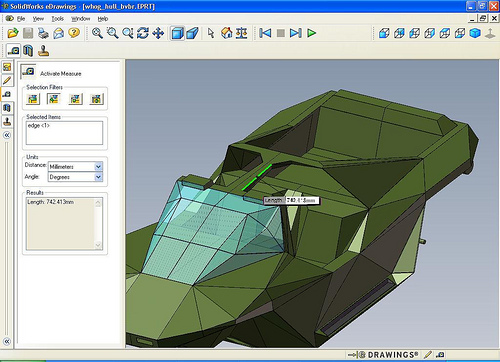Open a file with the folder icon
The image size is (500, 362).
(13, 33)
